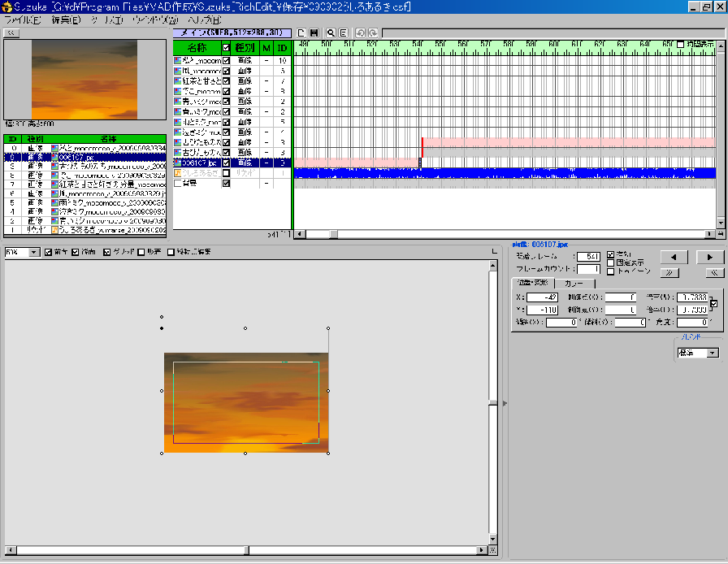Collapse preview pane with the '<<' button
The height and width of the screenshot is (564, 728).
pos(11,33)
